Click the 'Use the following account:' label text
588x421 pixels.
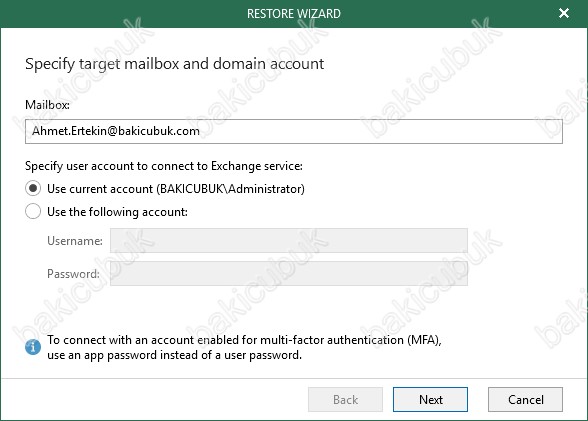point(117,212)
